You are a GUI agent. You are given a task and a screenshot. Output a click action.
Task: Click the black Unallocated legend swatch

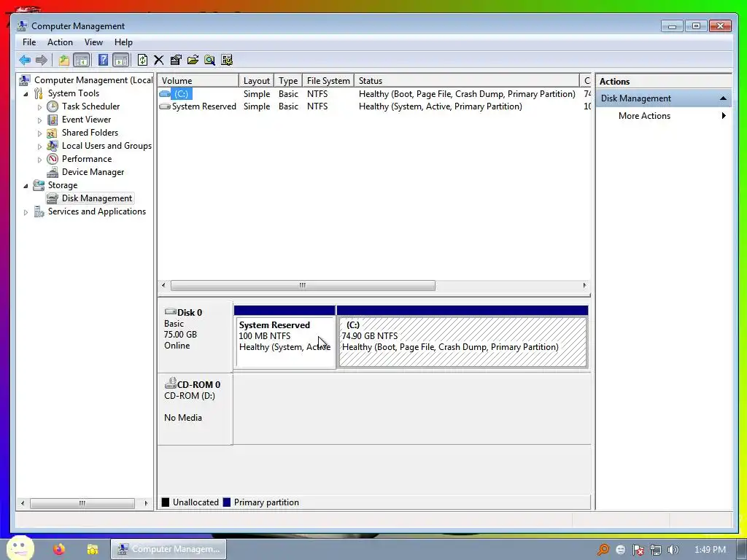[x=166, y=502]
